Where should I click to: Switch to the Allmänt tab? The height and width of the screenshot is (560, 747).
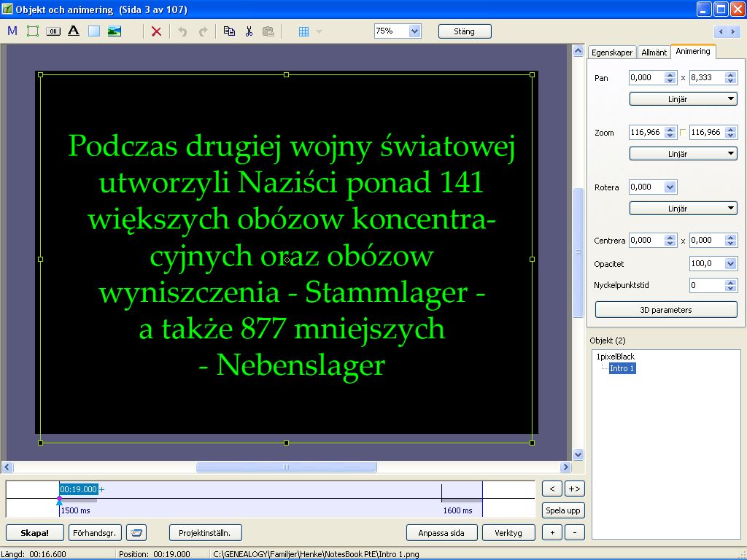click(654, 52)
